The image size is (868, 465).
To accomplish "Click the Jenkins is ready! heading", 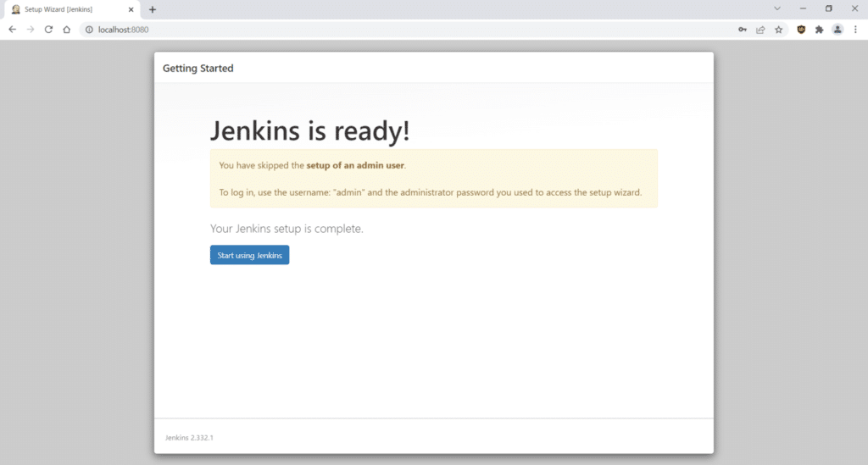I will [310, 131].
